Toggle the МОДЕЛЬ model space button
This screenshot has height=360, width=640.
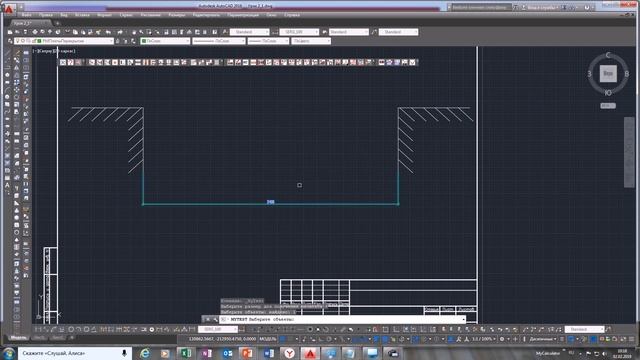(268, 339)
